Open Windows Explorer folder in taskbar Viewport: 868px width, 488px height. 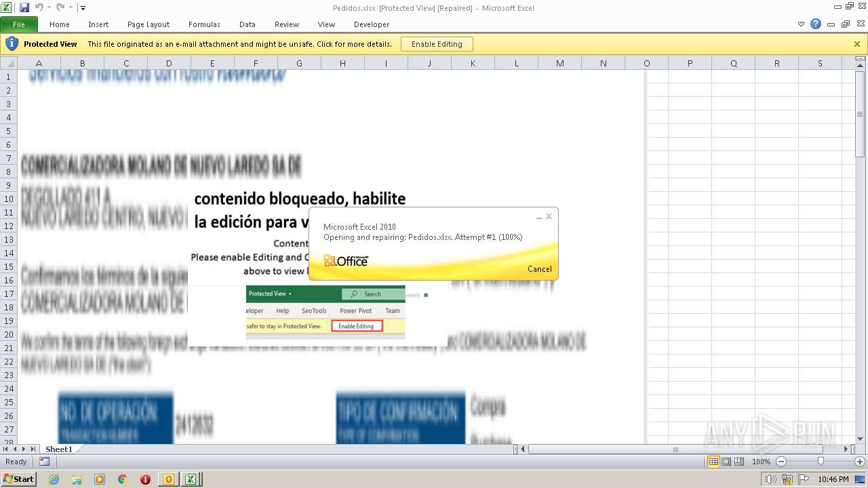tap(77, 479)
